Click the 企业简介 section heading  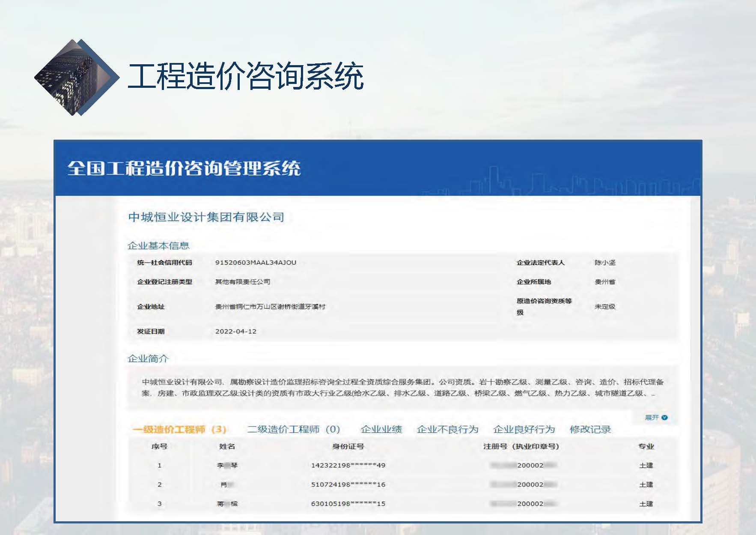[x=148, y=359]
